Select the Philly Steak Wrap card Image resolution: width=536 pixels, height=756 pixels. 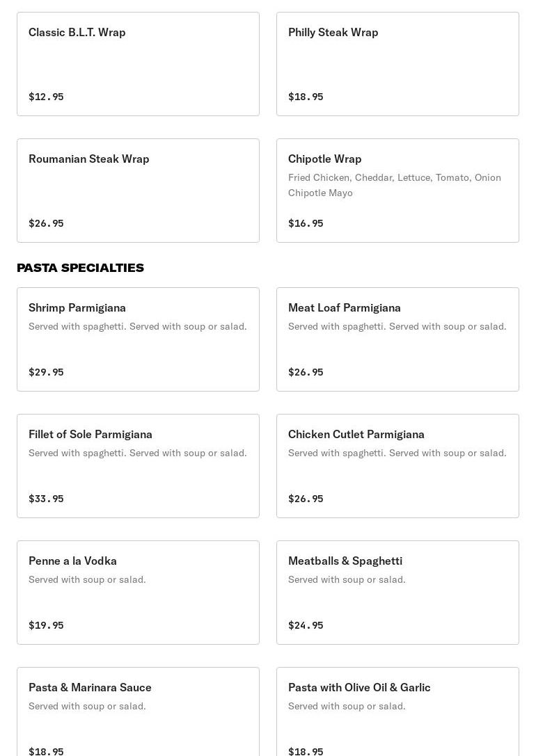pyautogui.click(x=397, y=63)
